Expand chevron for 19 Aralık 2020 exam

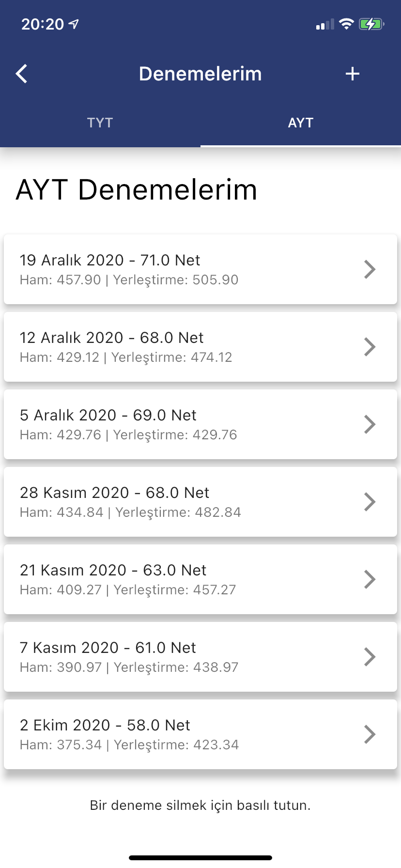370,269
